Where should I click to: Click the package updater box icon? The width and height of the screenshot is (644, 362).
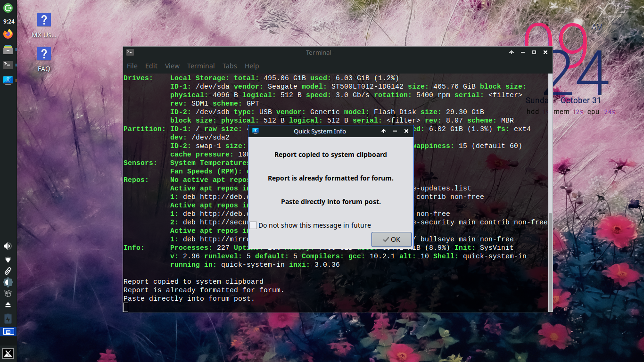pyautogui.click(x=8, y=294)
